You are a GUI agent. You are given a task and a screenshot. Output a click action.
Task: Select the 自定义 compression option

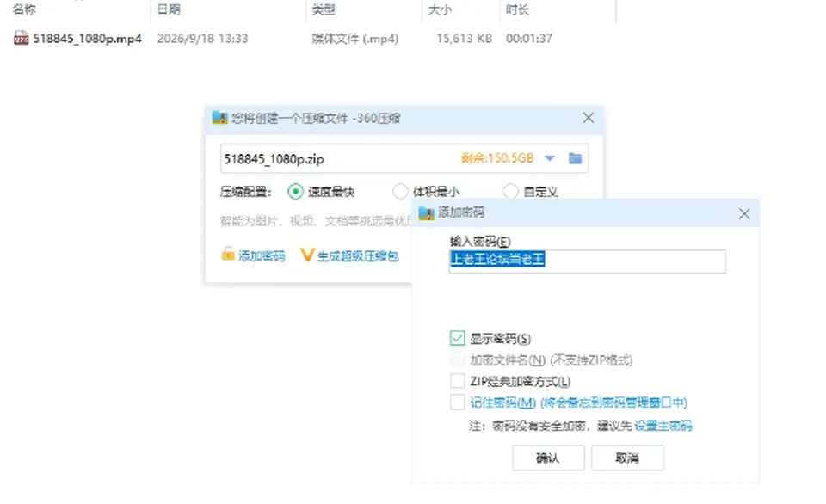[x=510, y=192]
